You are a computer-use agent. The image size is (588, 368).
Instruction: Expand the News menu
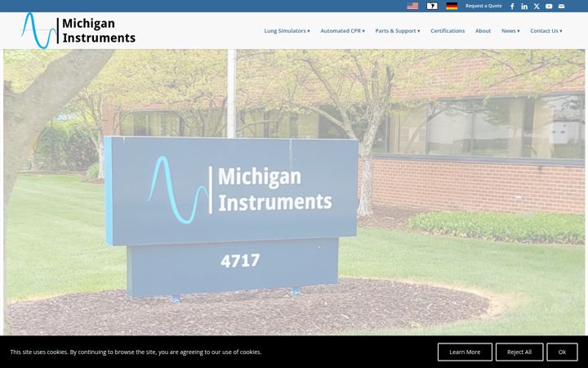pyautogui.click(x=510, y=31)
